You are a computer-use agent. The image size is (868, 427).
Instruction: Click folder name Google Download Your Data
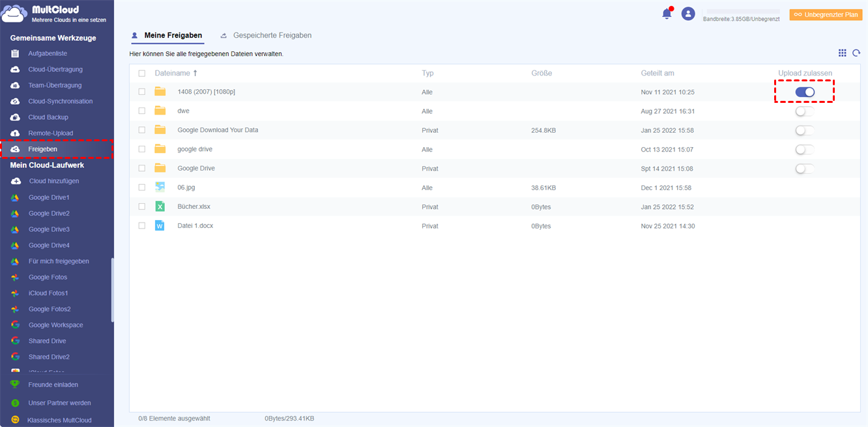pyautogui.click(x=218, y=130)
